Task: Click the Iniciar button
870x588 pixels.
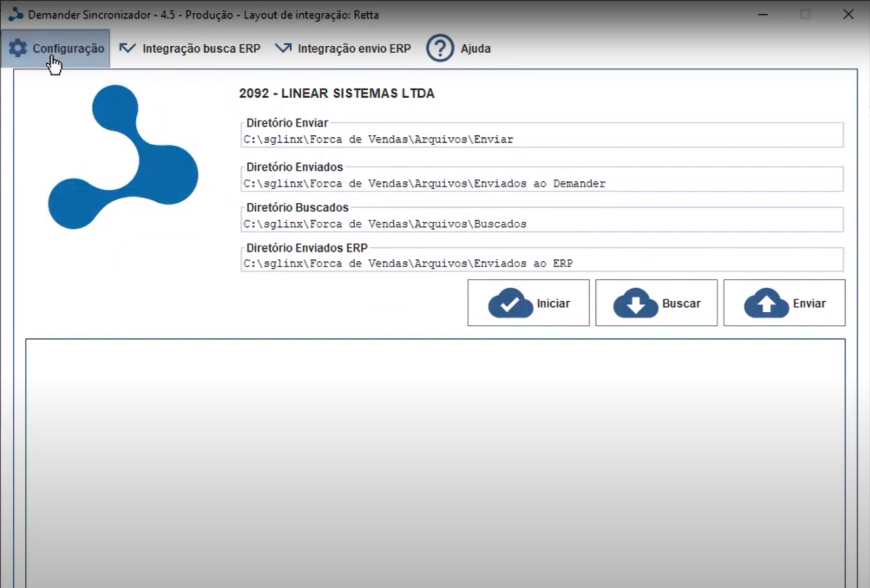Action: (529, 303)
